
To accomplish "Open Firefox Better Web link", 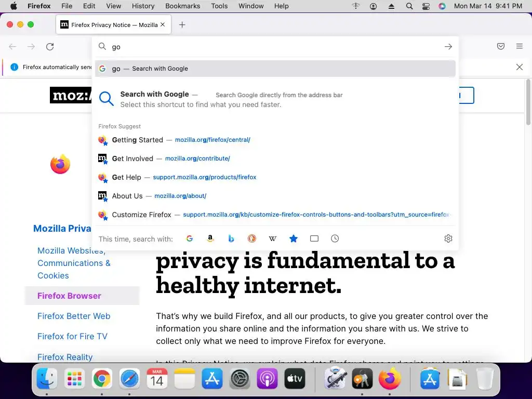I will 74,316.
